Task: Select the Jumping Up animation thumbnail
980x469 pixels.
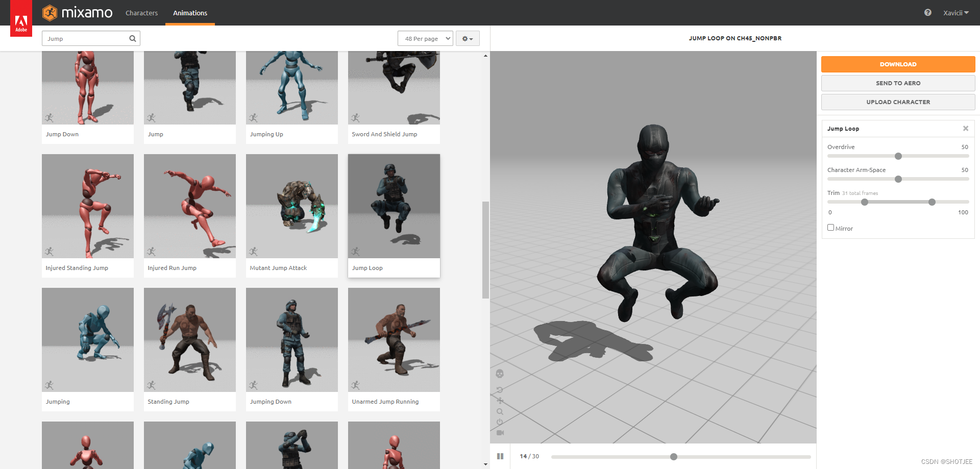Action: (x=292, y=88)
